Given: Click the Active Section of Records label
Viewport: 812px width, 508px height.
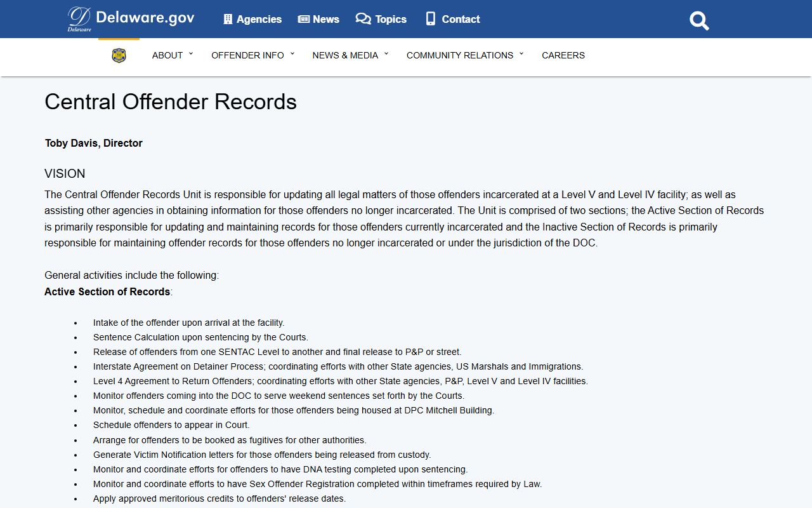Looking at the screenshot, I should tap(107, 291).
